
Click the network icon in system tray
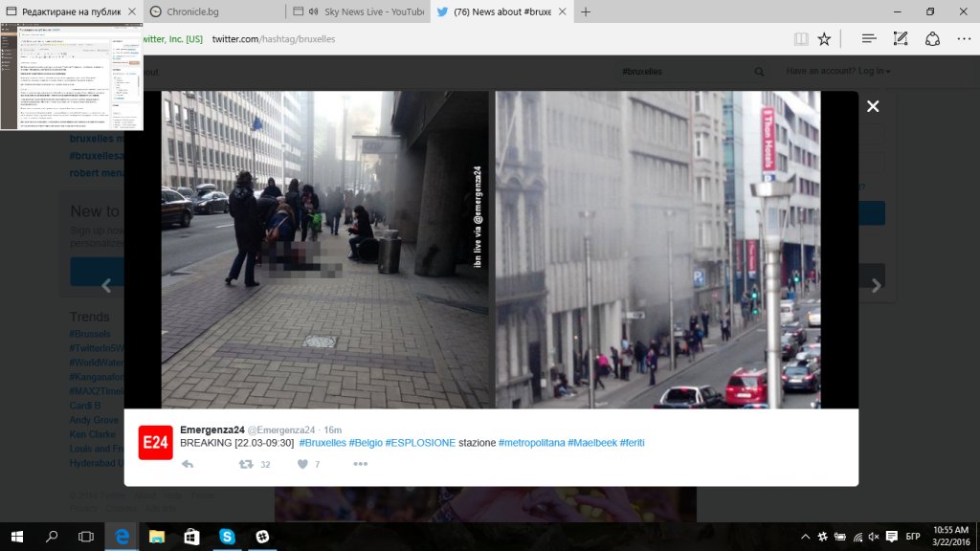point(857,537)
